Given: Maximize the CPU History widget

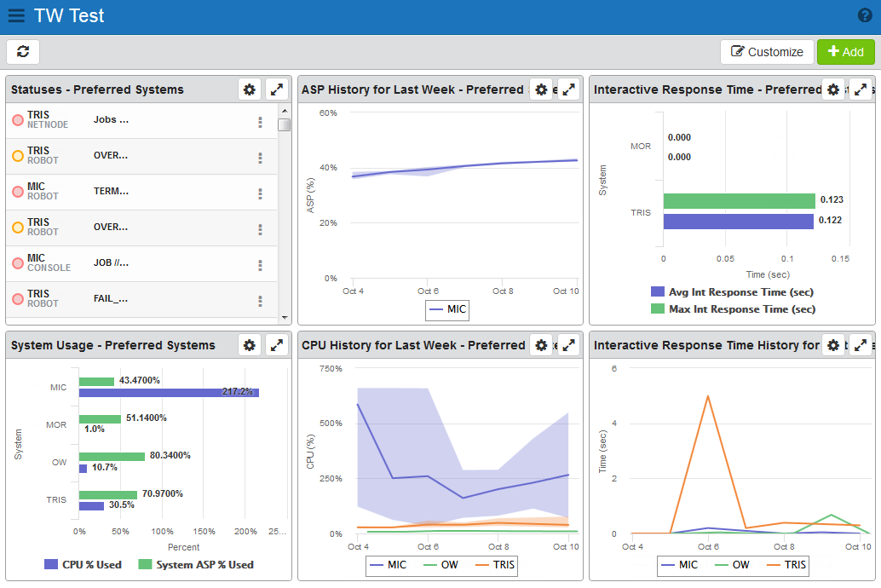Looking at the screenshot, I should tap(568, 345).
